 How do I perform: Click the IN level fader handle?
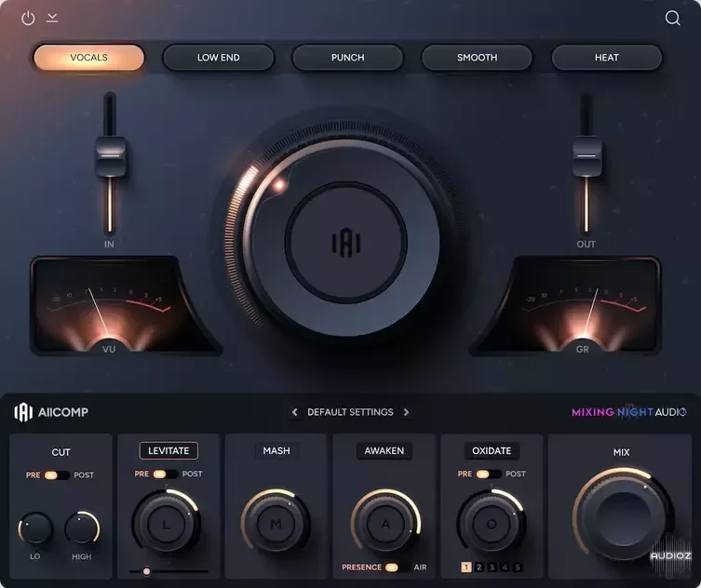click(x=111, y=157)
